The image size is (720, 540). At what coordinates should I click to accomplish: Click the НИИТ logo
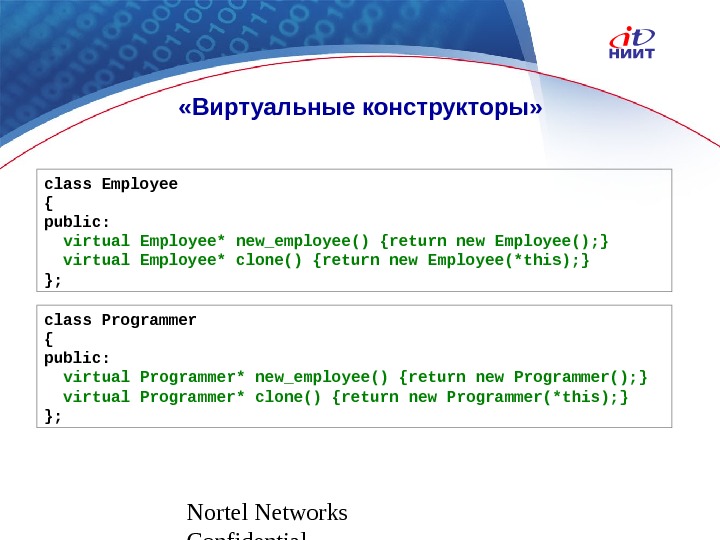point(632,43)
